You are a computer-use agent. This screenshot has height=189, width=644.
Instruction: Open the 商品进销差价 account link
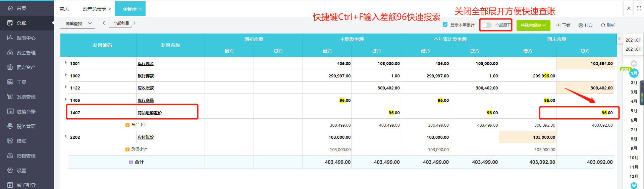pos(150,113)
